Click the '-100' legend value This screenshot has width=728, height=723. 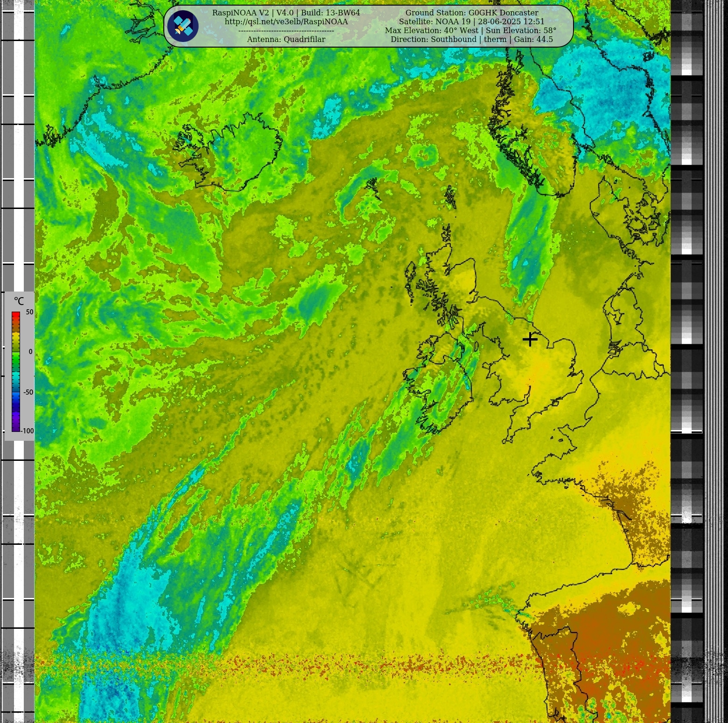click(28, 431)
